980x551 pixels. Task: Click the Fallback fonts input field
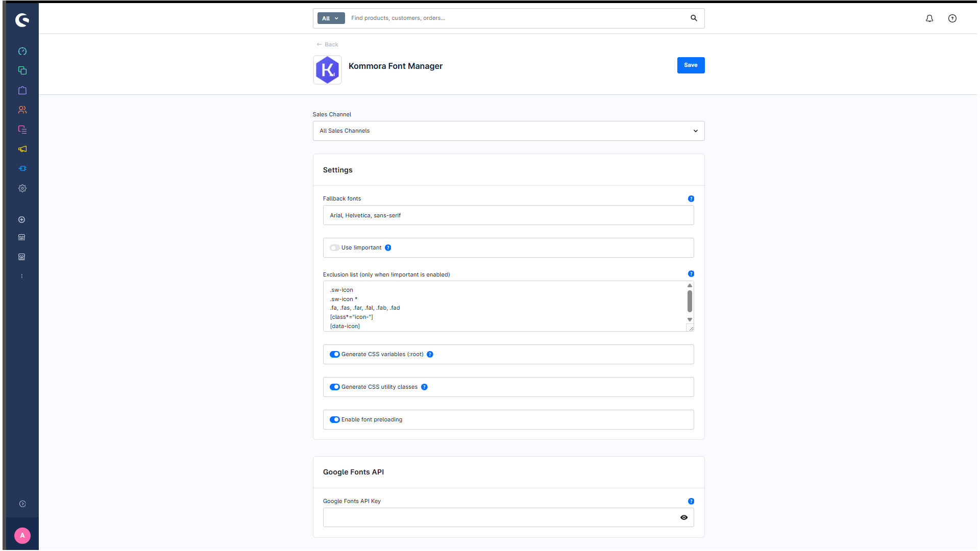coord(508,215)
